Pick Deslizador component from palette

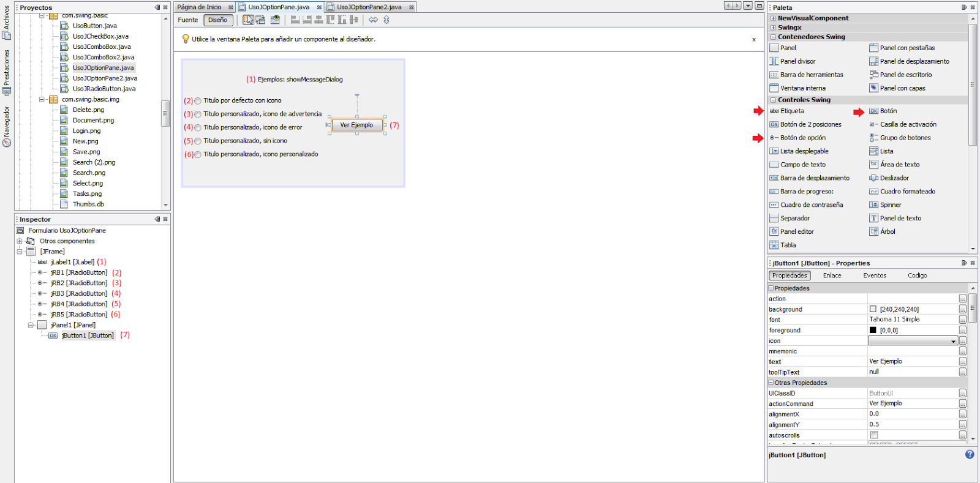pos(889,178)
